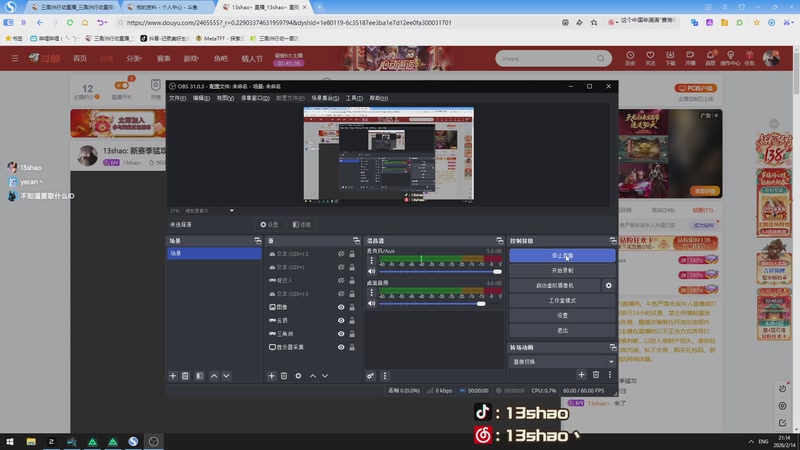The image size is (800, 450).
Task: Float the Audio Mixer dock panel
Action: [x=499, y=241]
